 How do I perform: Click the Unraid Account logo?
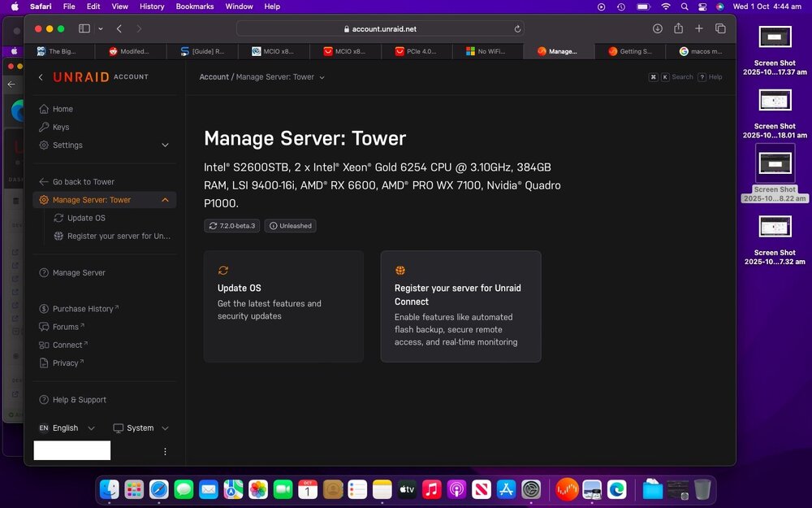pyautogui.click(x=101, y=77)
